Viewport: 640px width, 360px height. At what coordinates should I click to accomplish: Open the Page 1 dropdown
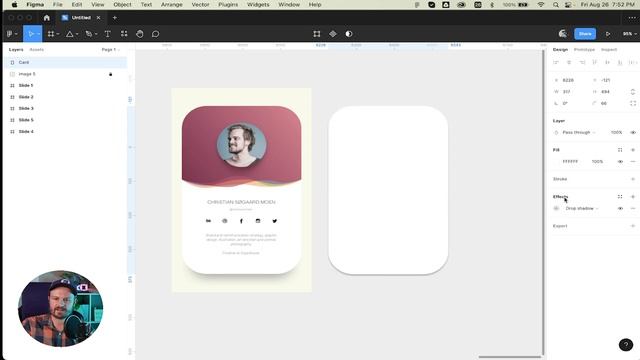111,49
